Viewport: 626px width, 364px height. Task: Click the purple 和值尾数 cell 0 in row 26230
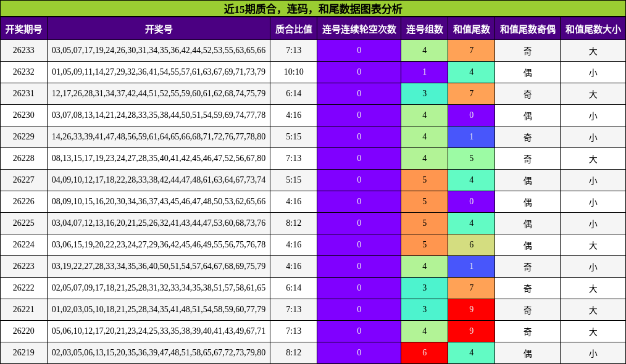tap(471, 115)
